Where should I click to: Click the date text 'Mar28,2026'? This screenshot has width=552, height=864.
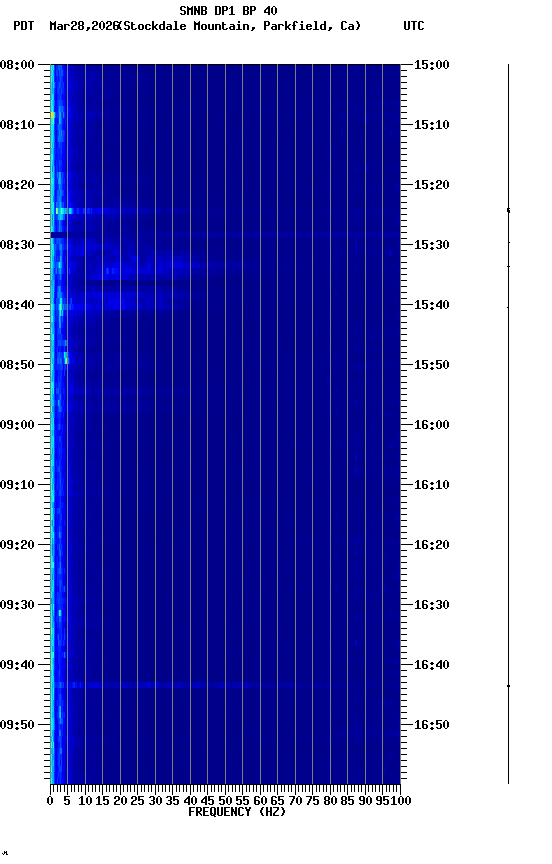84,26
